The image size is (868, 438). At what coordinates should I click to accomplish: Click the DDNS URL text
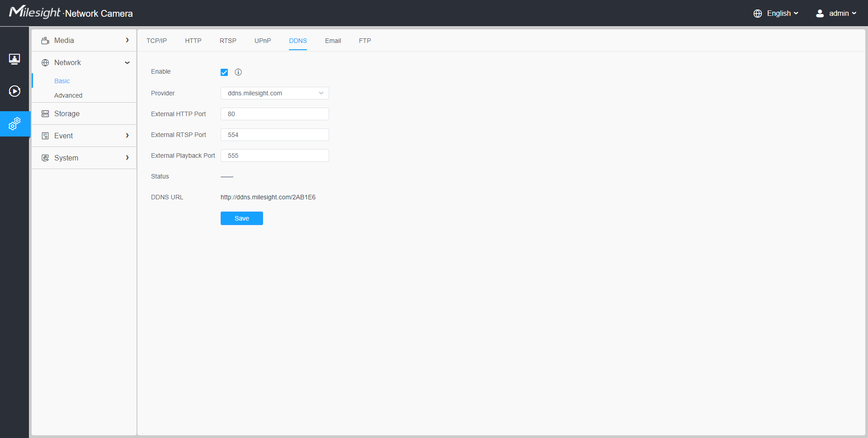(268, 197)
